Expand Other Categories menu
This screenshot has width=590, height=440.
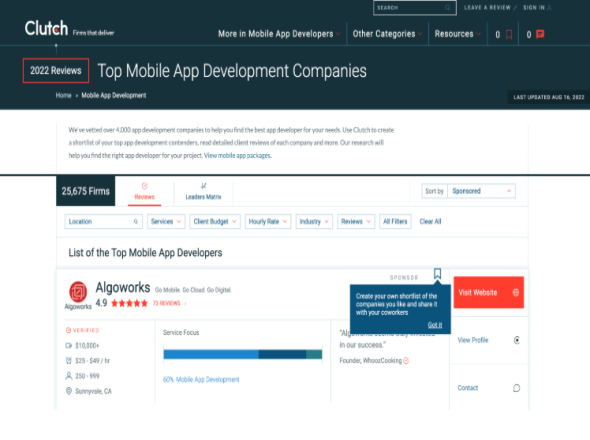coord(387,34)
